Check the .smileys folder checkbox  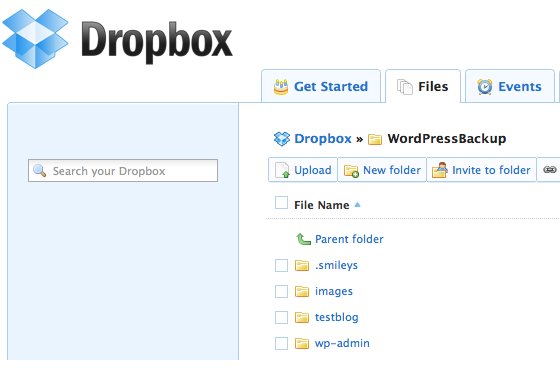coord(281,265)
